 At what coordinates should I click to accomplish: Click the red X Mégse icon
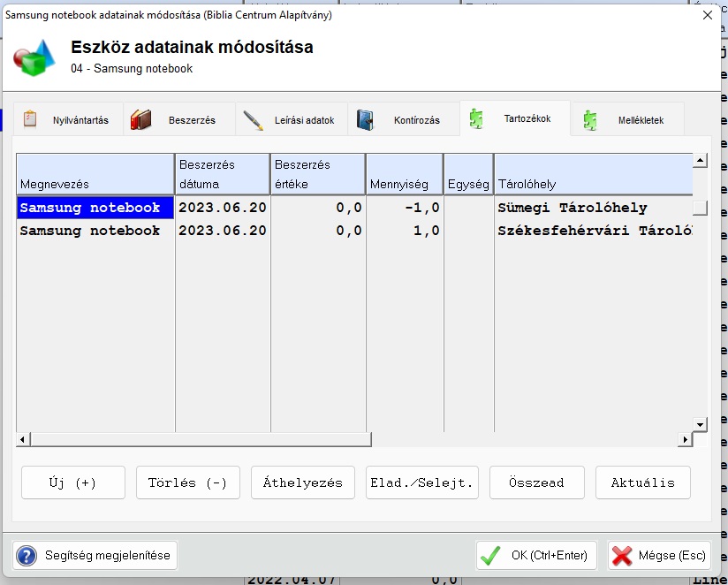[x=622, y=555]
